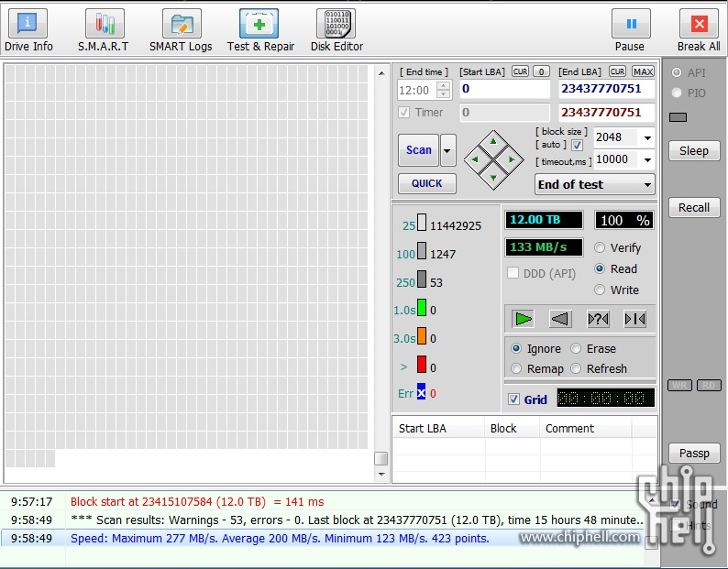728x569 pixels.
Task: Click the Sleep button
Action: point(694,151)
